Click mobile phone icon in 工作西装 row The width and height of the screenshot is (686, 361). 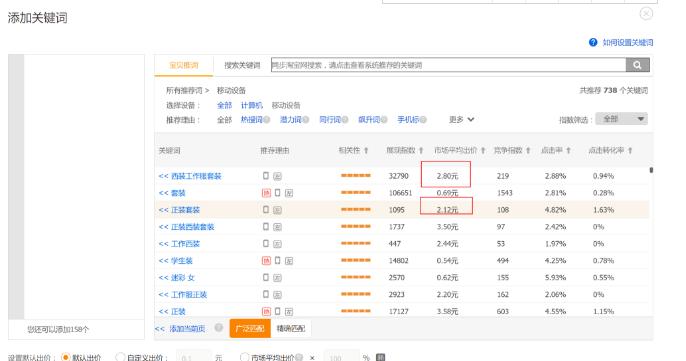click(266, 243)
